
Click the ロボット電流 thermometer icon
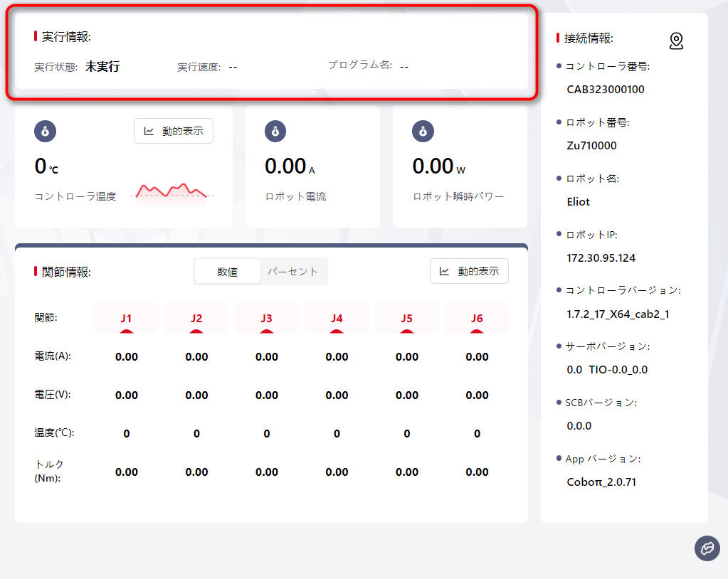[275, 132]
